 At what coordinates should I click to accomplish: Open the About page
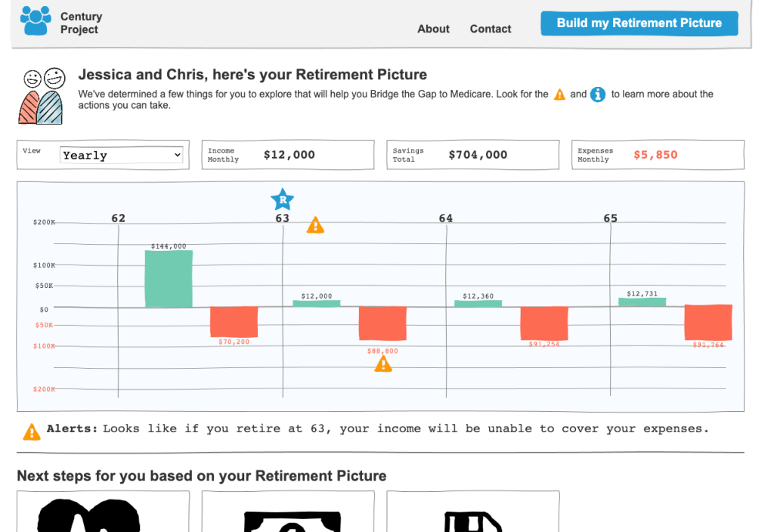(x=433, y=29)
